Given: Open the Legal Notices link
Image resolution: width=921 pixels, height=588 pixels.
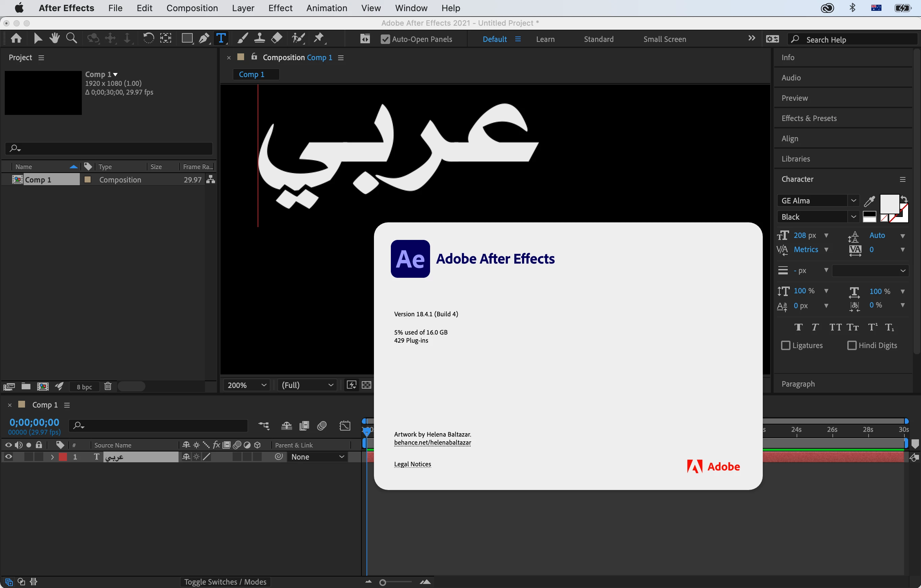Looking at the screenshot, I should [412, 464].
